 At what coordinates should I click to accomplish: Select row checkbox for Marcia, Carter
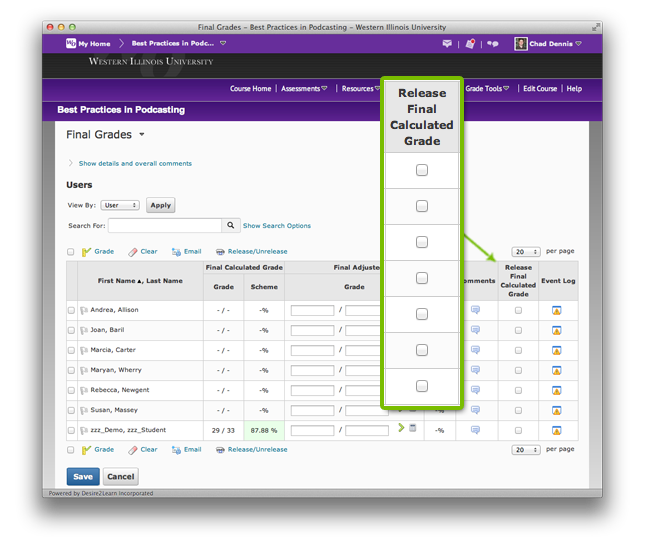pos(71,350)
